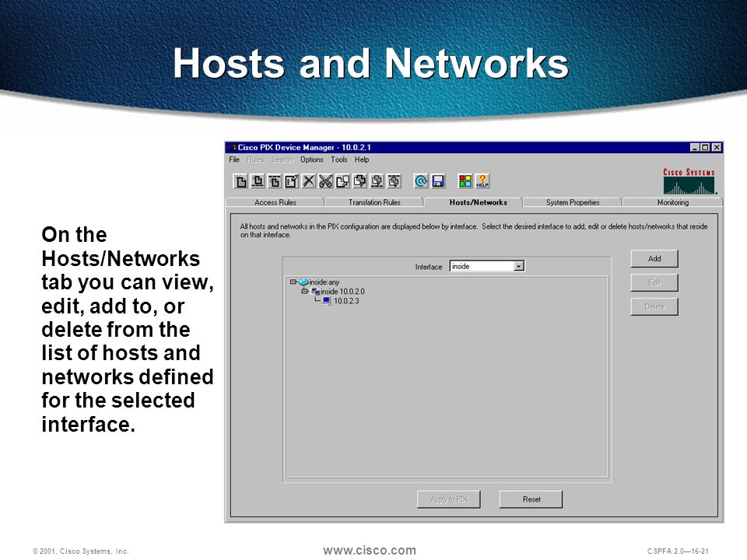Viewport: 747px width, 560px height.
Task: Click the Insert Before toolbar icon
Action: (258, 181)
